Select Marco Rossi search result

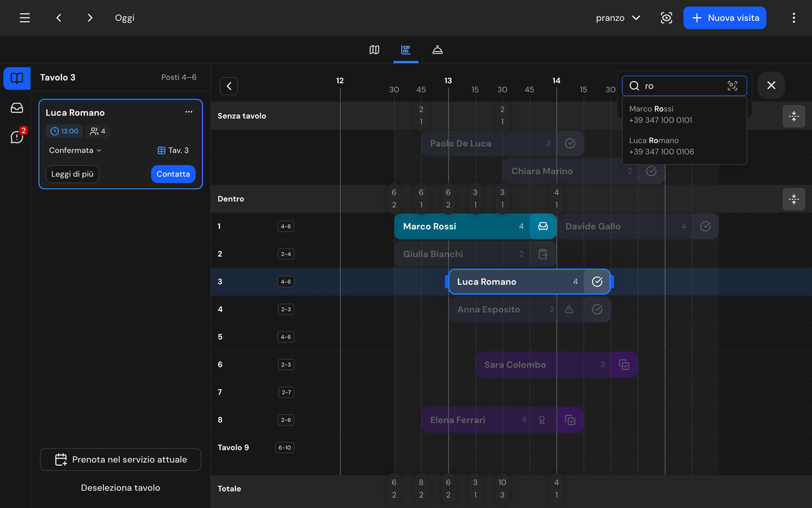684,114
